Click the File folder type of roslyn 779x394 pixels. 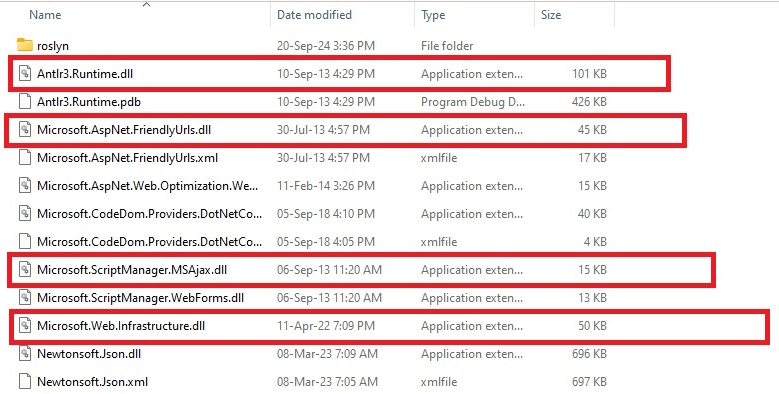tap(447, 46)
